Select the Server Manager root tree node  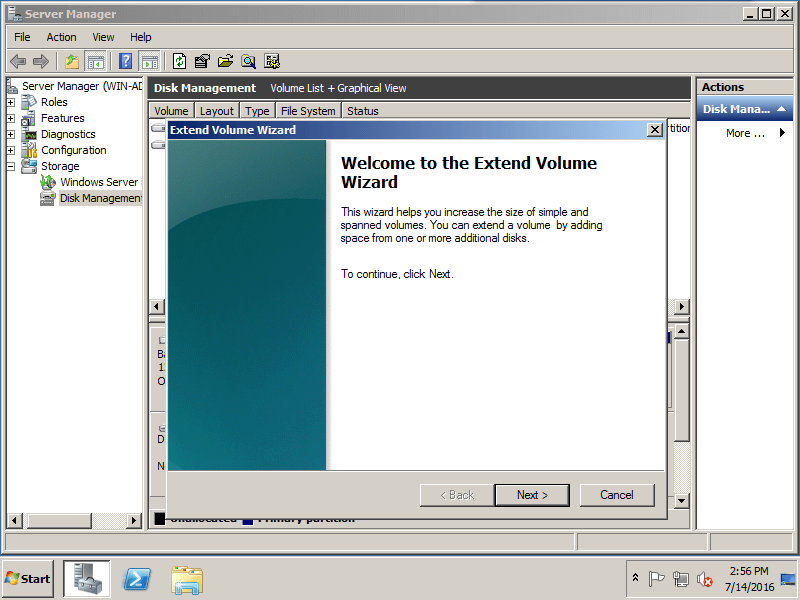[x=82, y=86]
